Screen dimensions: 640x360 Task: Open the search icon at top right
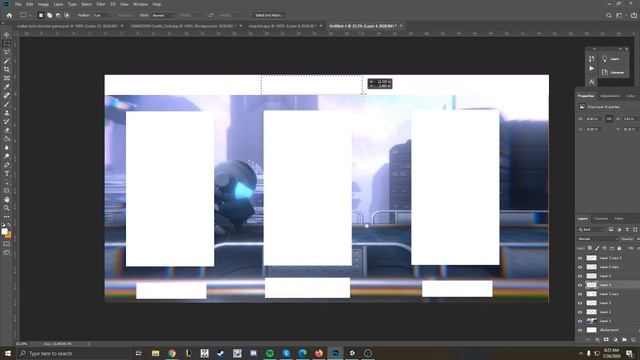(609, 15)
